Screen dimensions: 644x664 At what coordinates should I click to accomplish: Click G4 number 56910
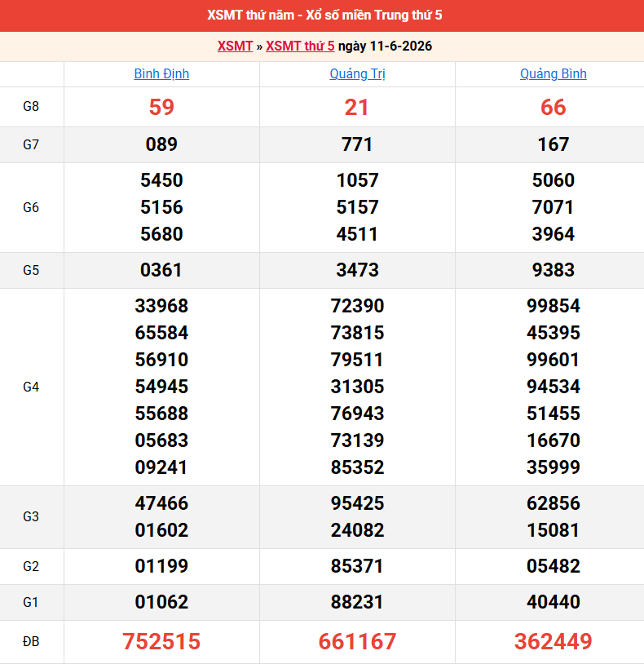pyautogui.click(x=161, y=360)
